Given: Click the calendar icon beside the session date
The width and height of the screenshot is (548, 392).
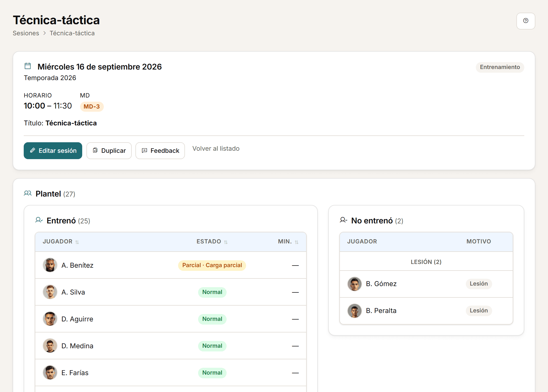Looking at the screenshot, I should point(28,66).
